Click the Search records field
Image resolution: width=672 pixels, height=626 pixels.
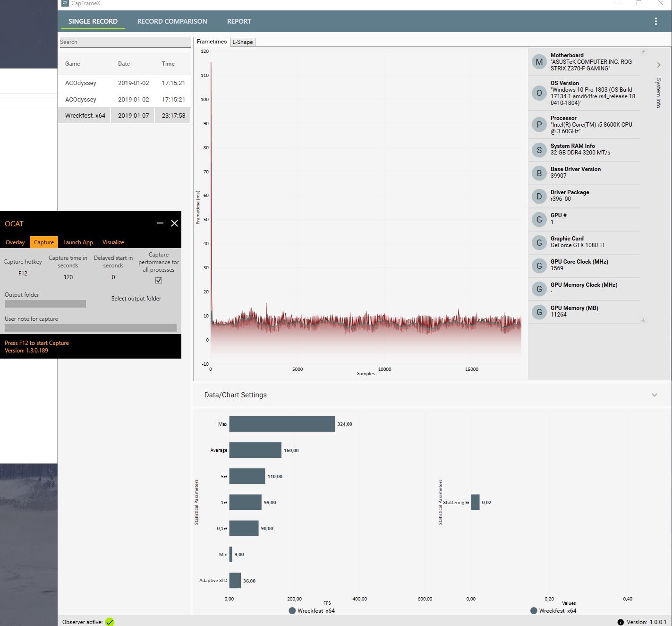coord(125,42)
